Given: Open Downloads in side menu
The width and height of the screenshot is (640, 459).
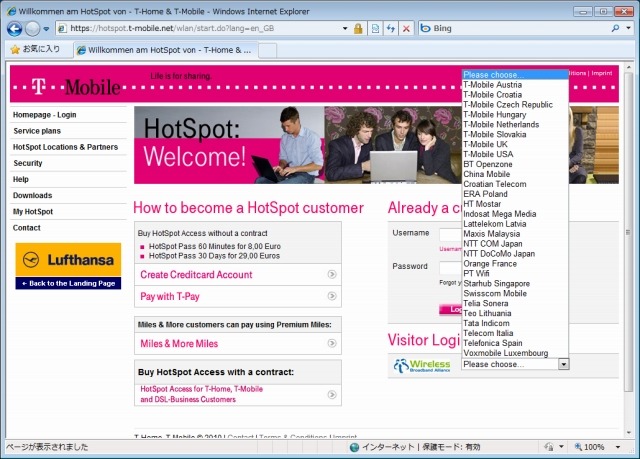Looking at the screenshot, I should click(x=32, y=195).
